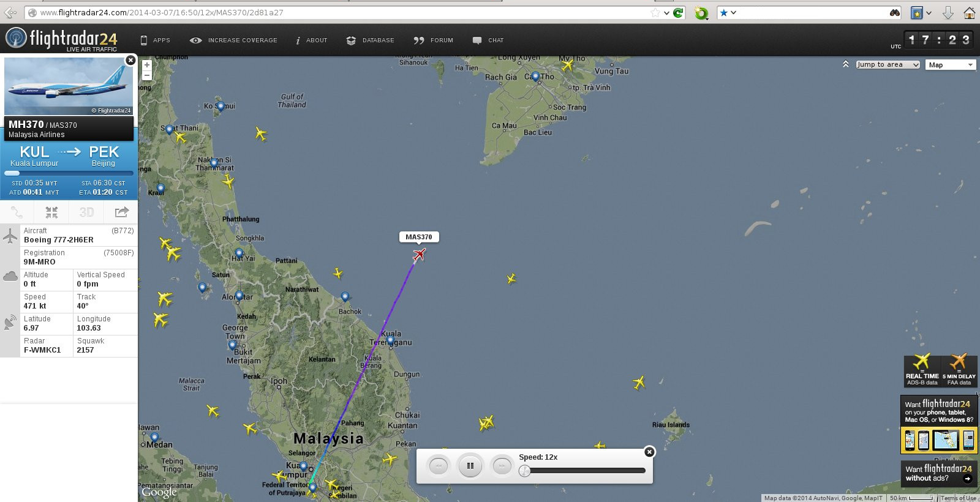The height and width of the screenshot is (502, 980).
Task: Click the flight progress bar
Action: [69, 173]
